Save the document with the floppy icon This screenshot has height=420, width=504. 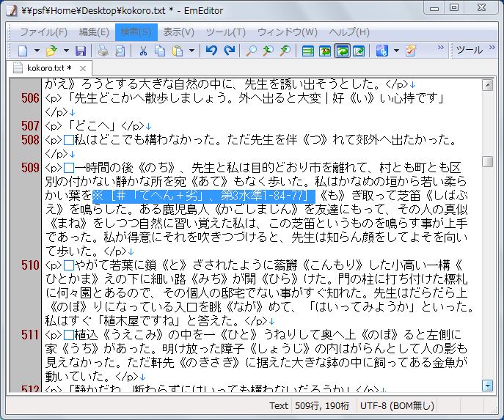tap(81, 51)
